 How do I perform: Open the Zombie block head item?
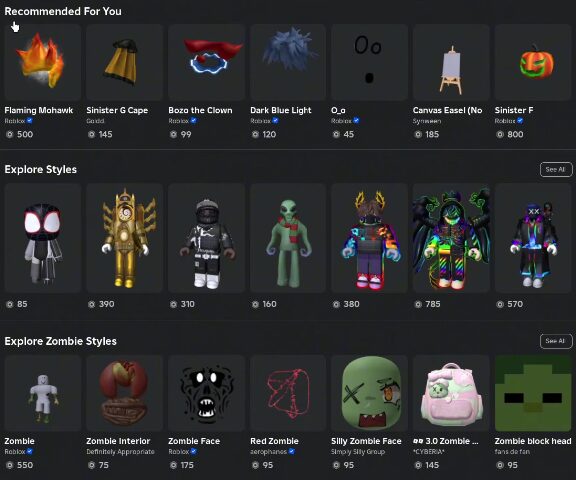[533, 393]
